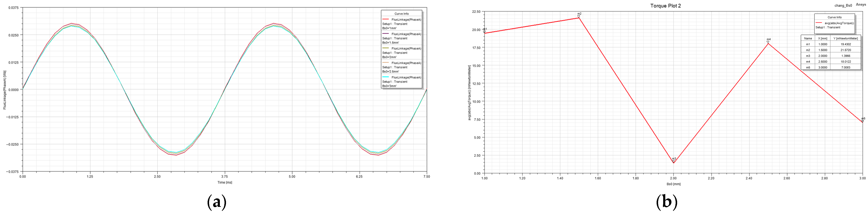This screenshot has width=868, height=213.
Task: Click the "X [mm]" marker table header
Action: (x=823, y=38)
